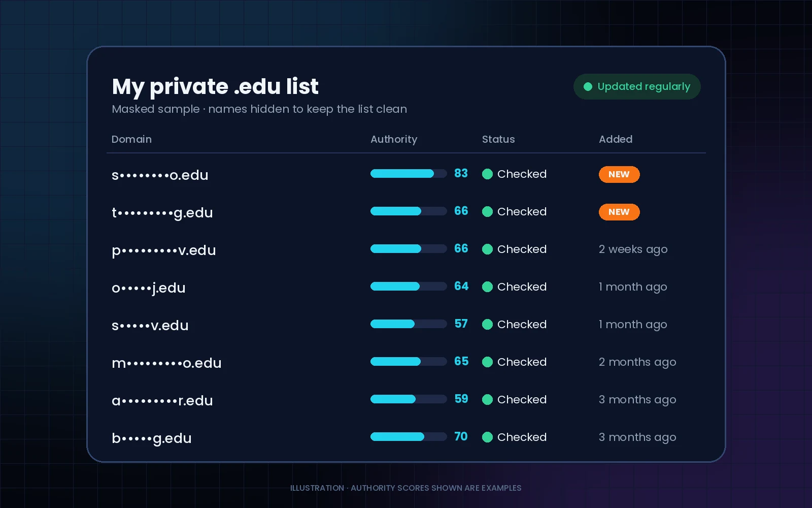This screenshot has height=508, width=812.
Task: Click the authority bar for o•••••j.edu
Action: click(409, 287)
